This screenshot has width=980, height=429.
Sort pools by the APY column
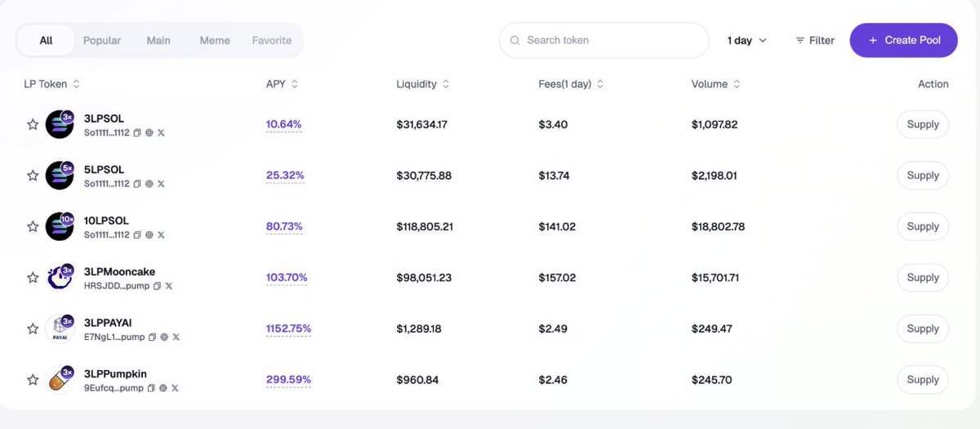(283, 84)
